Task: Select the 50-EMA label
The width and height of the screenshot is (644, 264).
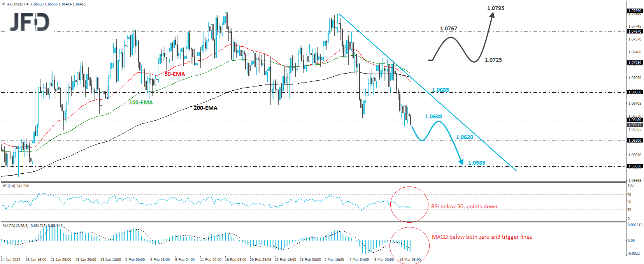Action: click(175, 74)
